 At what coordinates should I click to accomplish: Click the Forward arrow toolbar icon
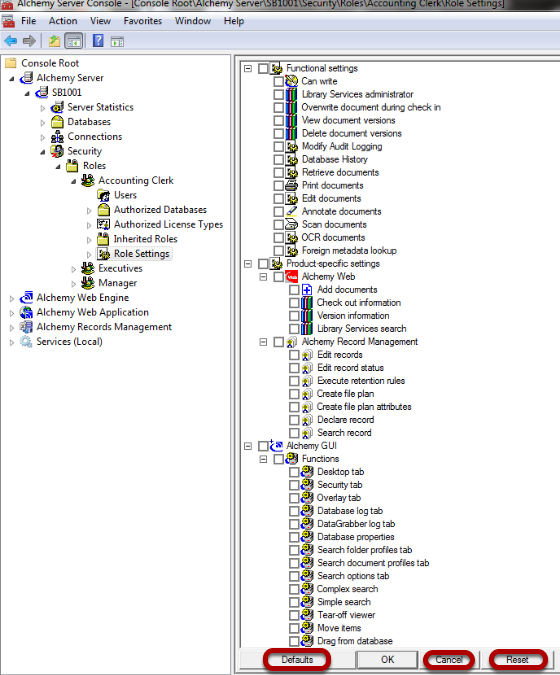(29, 41)
